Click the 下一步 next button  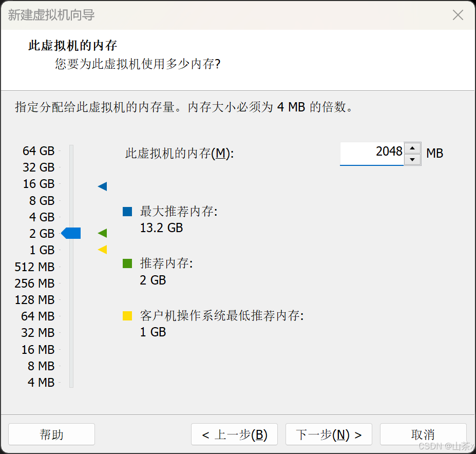tap(329, 434)
